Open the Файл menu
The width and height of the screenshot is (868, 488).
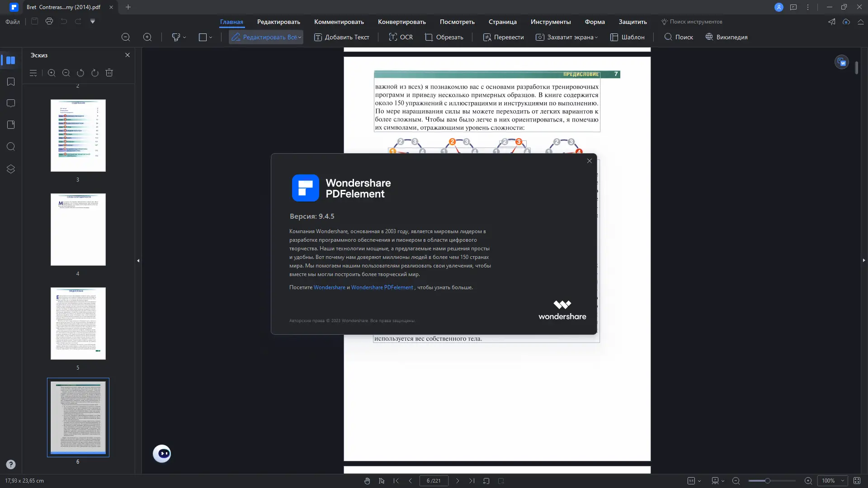click(x=13, y=22)
